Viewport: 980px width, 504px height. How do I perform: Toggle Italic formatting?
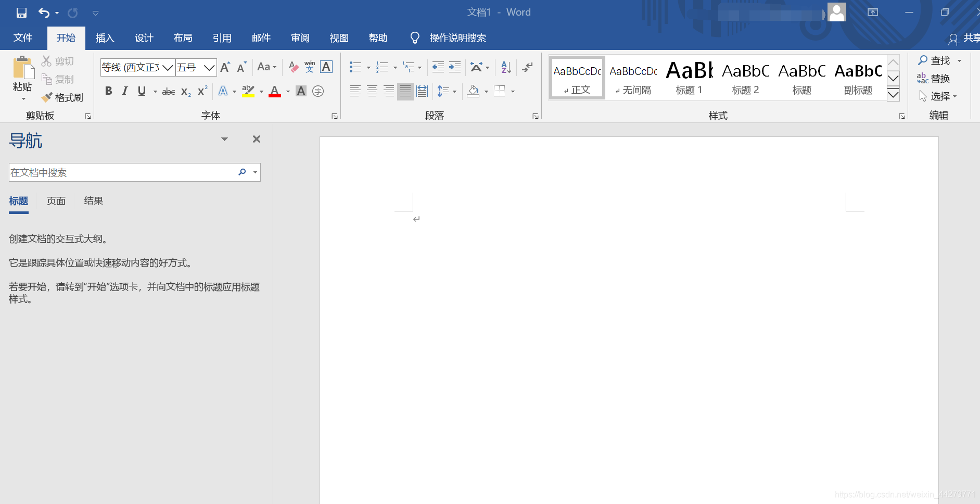tap(125, 91)
